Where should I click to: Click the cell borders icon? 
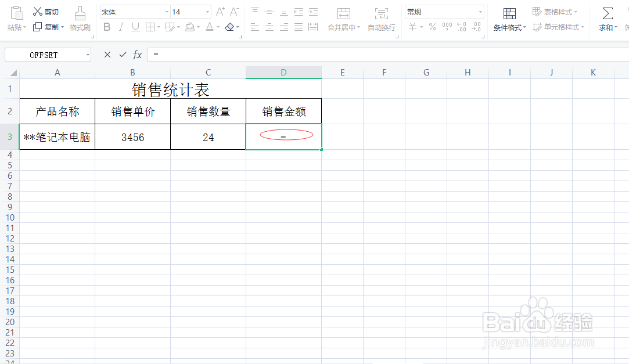pyautogui.click(x=150, y=27)
